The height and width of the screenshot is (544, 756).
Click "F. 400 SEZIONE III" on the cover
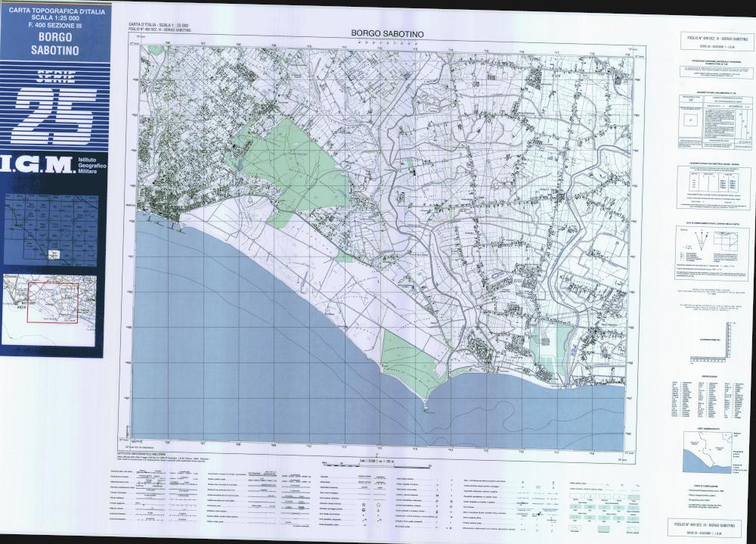[56, 25]
